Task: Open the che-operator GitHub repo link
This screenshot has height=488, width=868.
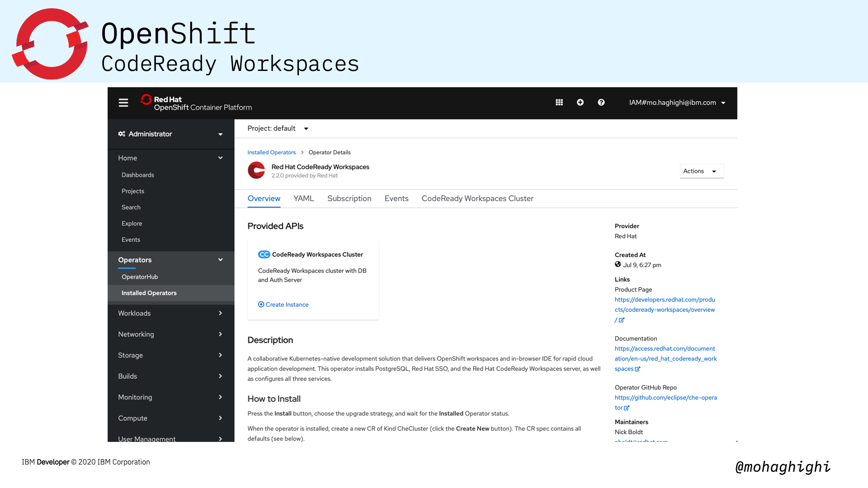Action: click(x=665, y=403)
